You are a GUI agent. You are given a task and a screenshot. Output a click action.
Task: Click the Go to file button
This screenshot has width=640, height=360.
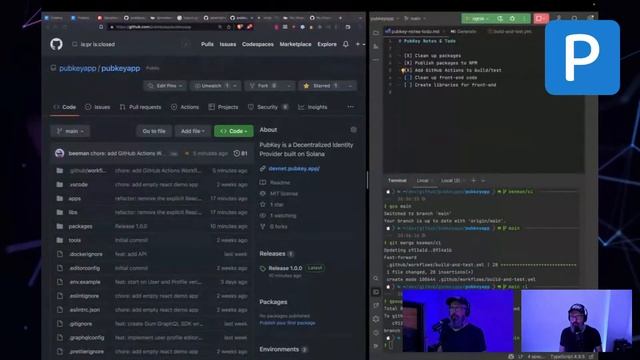tap(154, 131)
